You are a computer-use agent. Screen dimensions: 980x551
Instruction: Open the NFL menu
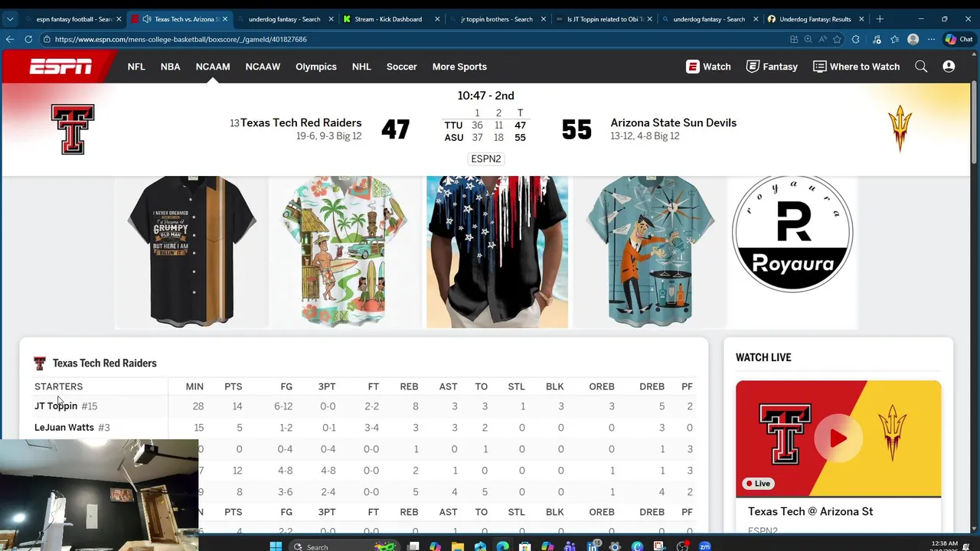(136, 67)
